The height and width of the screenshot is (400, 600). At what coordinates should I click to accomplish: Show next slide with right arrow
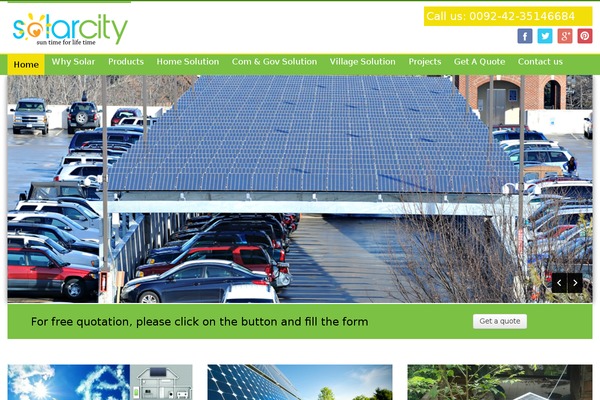(575, 283)
